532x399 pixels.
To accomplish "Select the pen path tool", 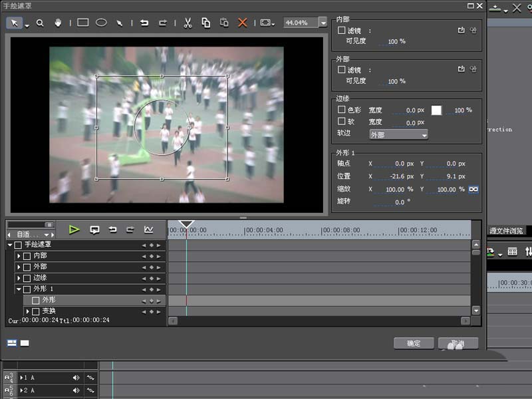I will click(x=119, y=23).
